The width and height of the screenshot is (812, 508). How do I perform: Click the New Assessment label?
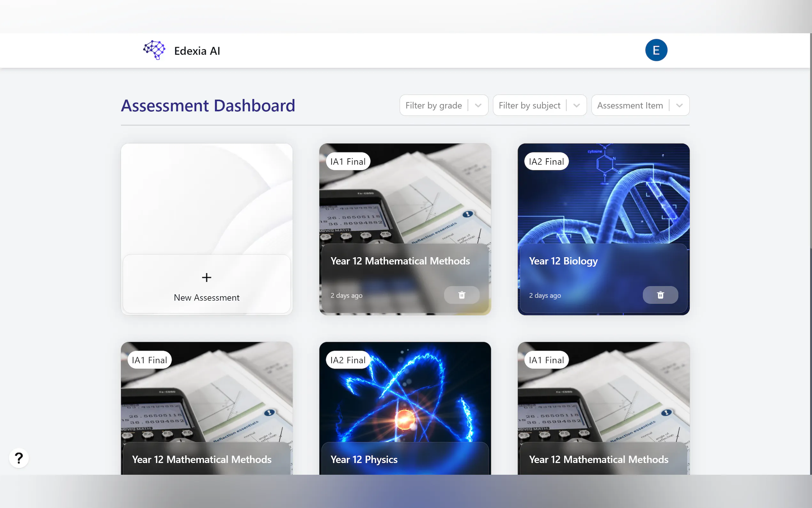coord(207,298)
